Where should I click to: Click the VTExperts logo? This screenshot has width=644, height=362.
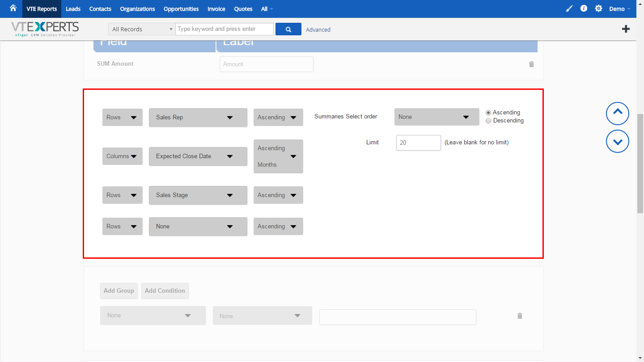click(x=45, y=29)
